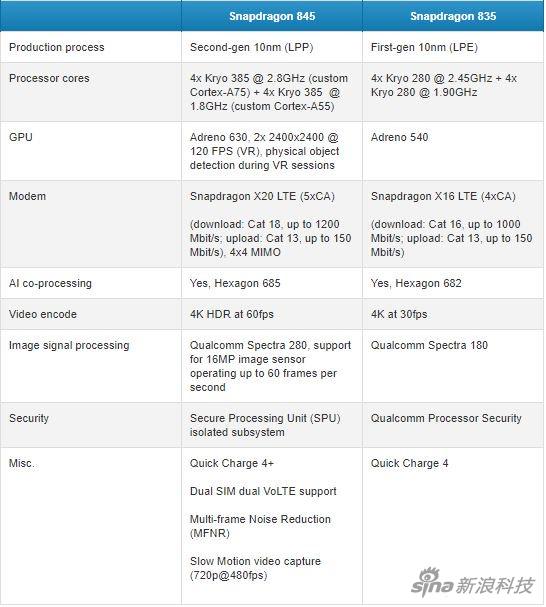546x607 pixels.
Task: Click the Security row label
Action: coord(29,418)
